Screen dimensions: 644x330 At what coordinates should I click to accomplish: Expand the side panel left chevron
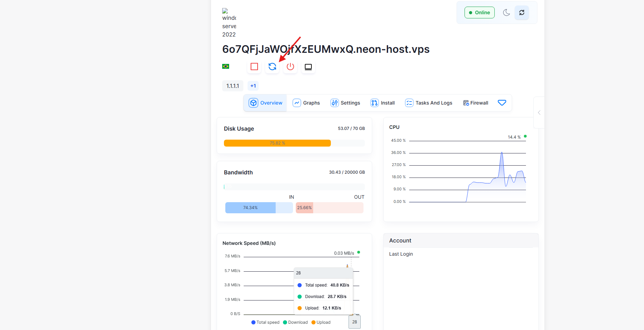tap(539, 113)
